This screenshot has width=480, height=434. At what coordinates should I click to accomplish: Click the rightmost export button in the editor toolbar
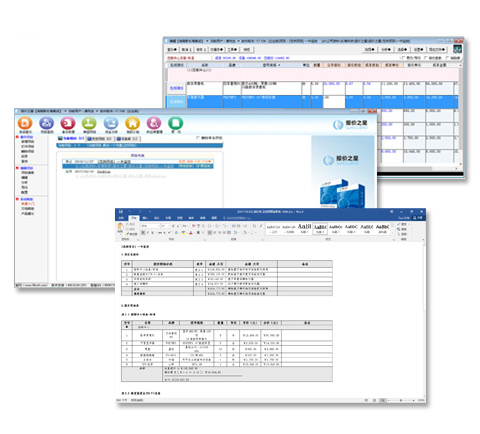(437, 49)
